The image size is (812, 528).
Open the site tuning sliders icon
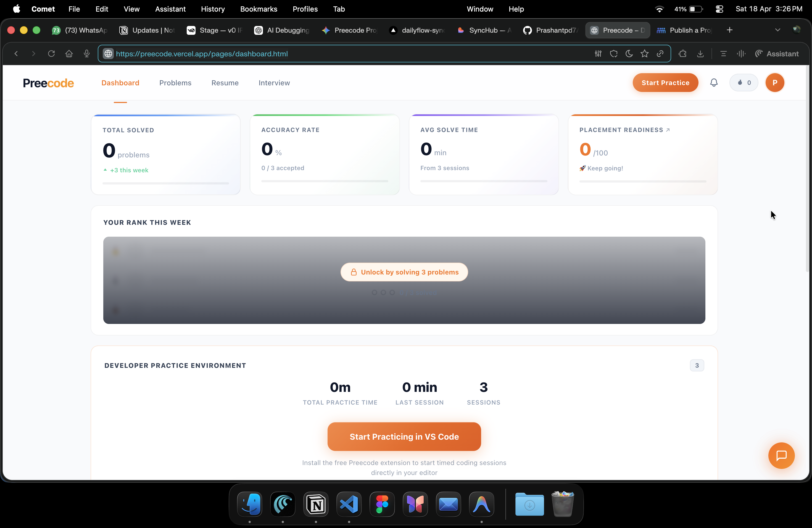click(x=598, y=54)
